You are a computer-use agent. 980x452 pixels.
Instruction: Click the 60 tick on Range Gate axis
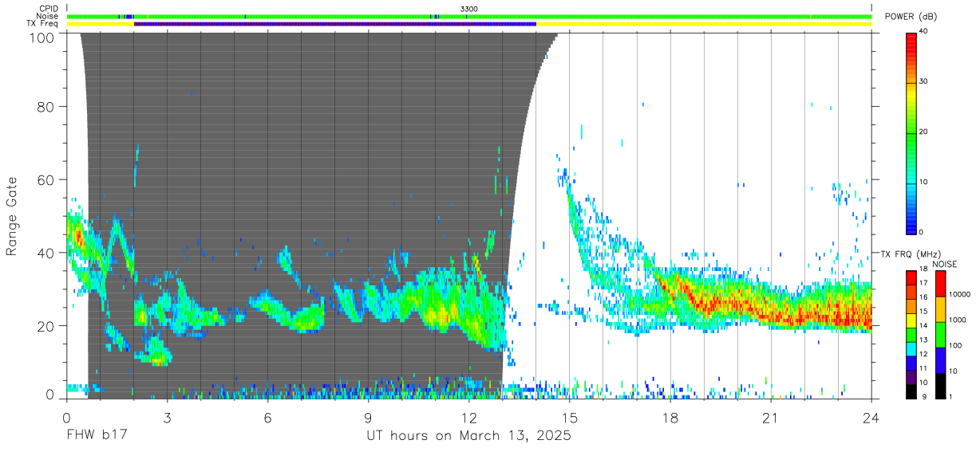(47, 179)
